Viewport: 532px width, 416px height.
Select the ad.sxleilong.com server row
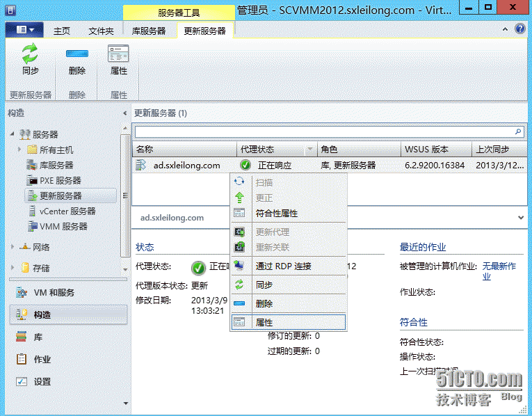click(x=329, y=166)
